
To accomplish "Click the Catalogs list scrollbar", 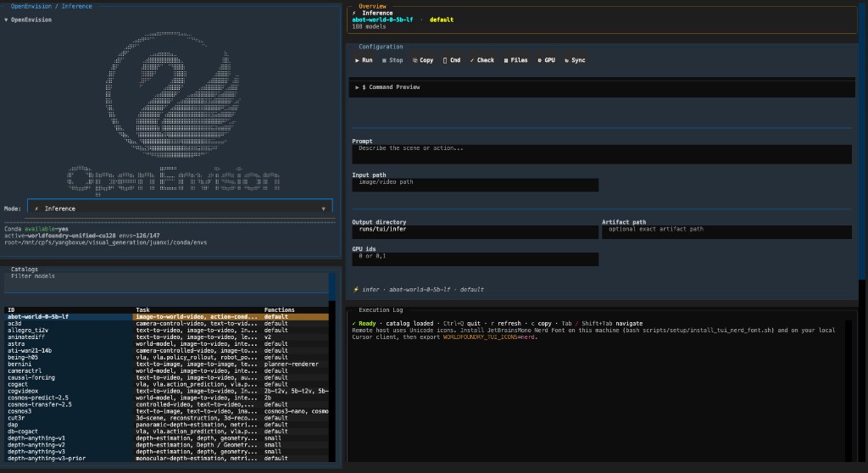I will click(x=332, y=367).
